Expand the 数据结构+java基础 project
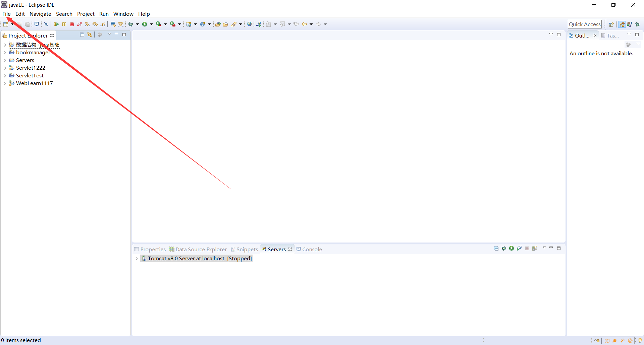Screen dimensions: 644x345 [5, 45]
